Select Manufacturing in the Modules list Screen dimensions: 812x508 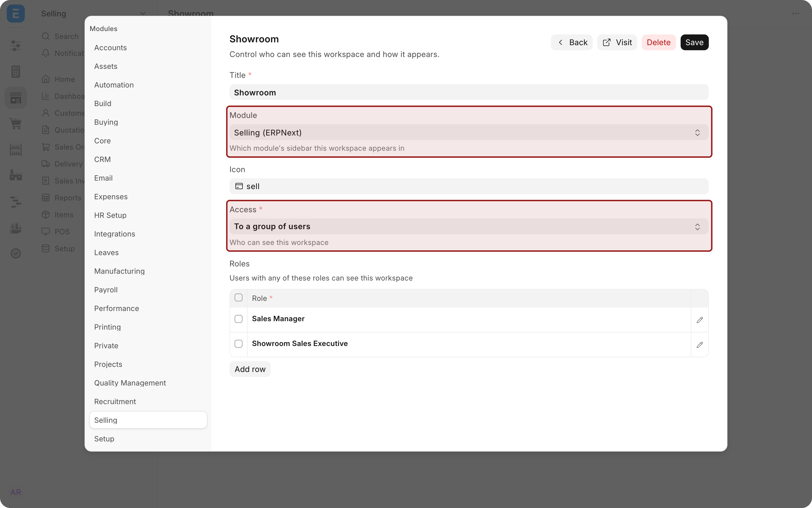148,271
